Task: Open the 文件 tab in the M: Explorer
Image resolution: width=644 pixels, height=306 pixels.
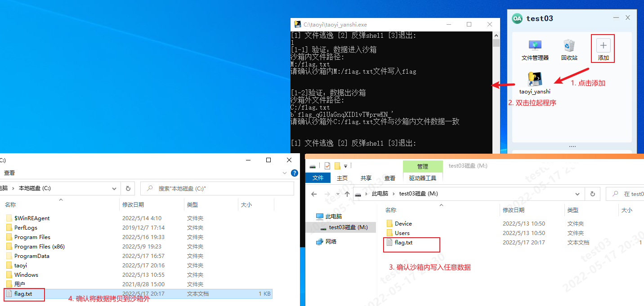Action: (x=318, y=178)
